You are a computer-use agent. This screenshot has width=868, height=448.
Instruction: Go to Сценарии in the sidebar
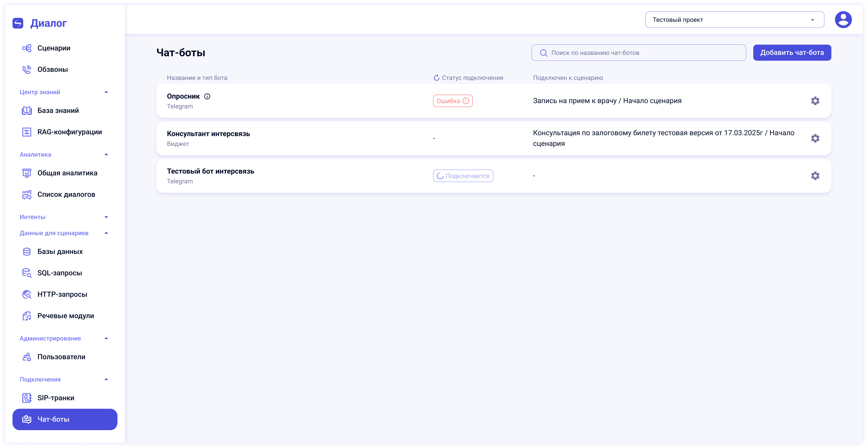[54, 48]
